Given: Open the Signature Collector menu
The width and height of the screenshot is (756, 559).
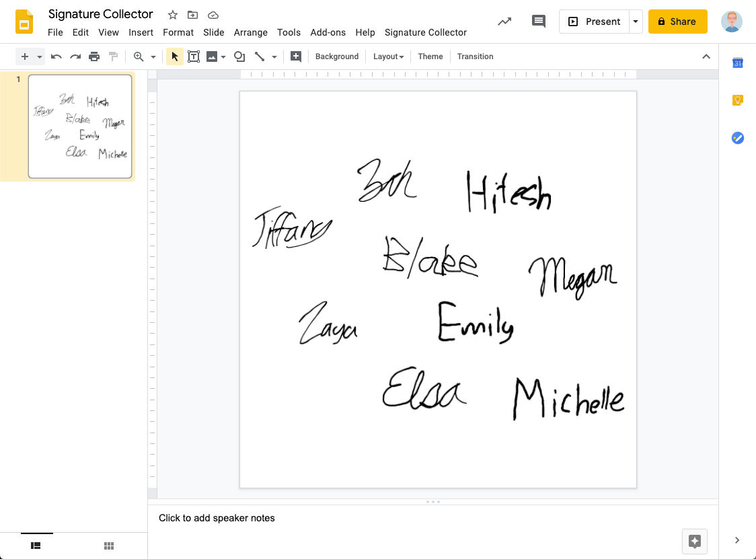Looking at the screenshot, I should [x=425, y=32].
